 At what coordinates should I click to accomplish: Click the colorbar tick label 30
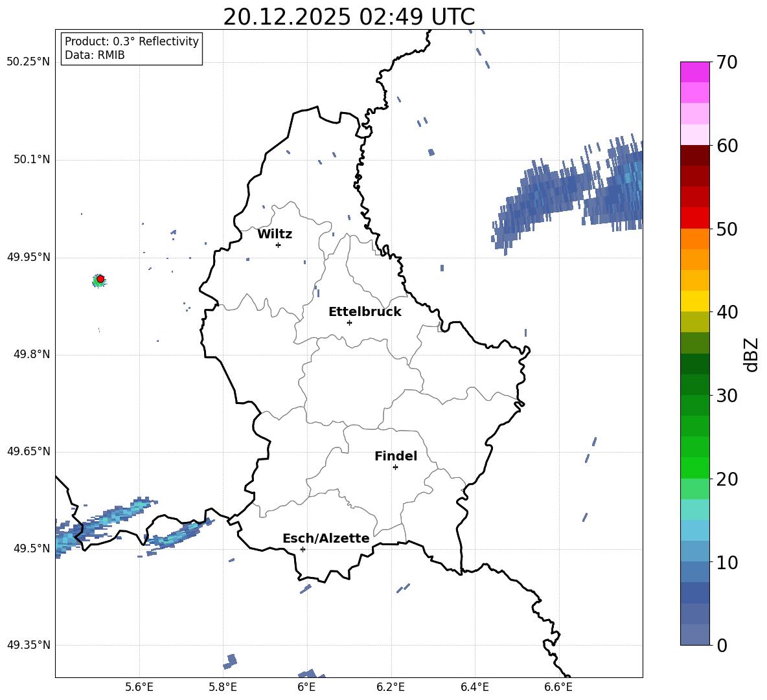[727, 396]
